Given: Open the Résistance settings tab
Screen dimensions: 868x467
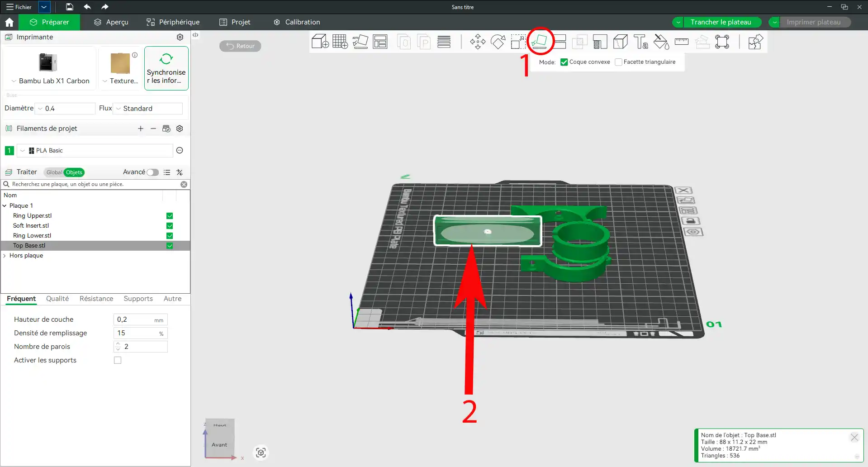Looking at the screenshot, I should click(x=96, y=299).
